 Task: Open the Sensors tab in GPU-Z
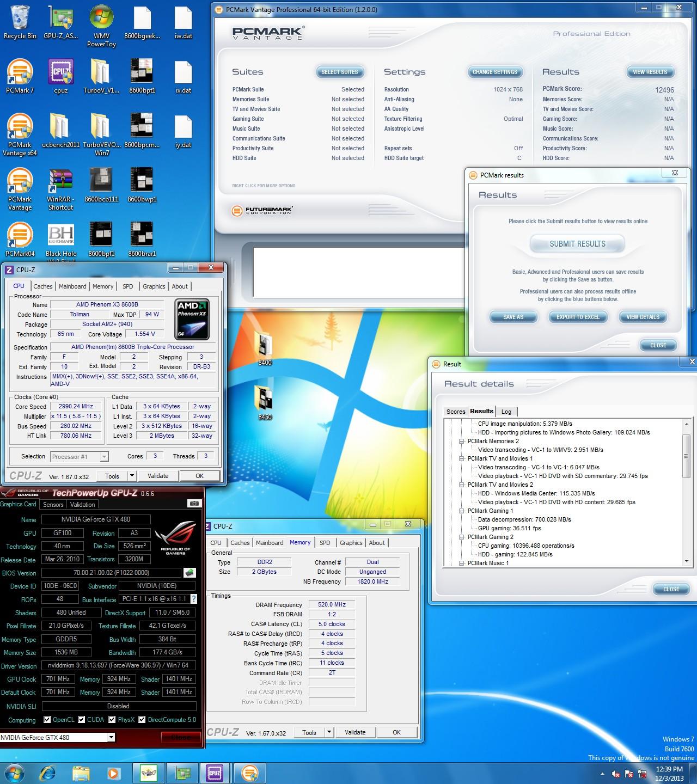53,505
